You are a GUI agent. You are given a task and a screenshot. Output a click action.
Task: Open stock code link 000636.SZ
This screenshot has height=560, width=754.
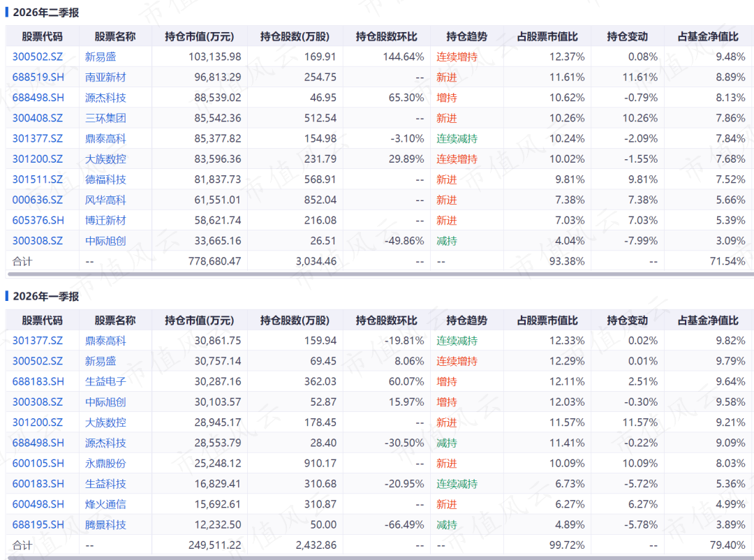click(x=38, y=200)
